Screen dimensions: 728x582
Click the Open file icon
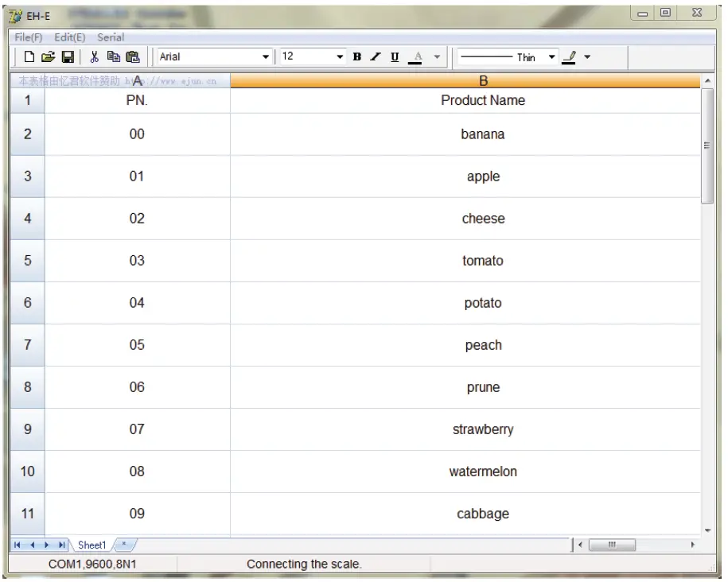[48, 57]
